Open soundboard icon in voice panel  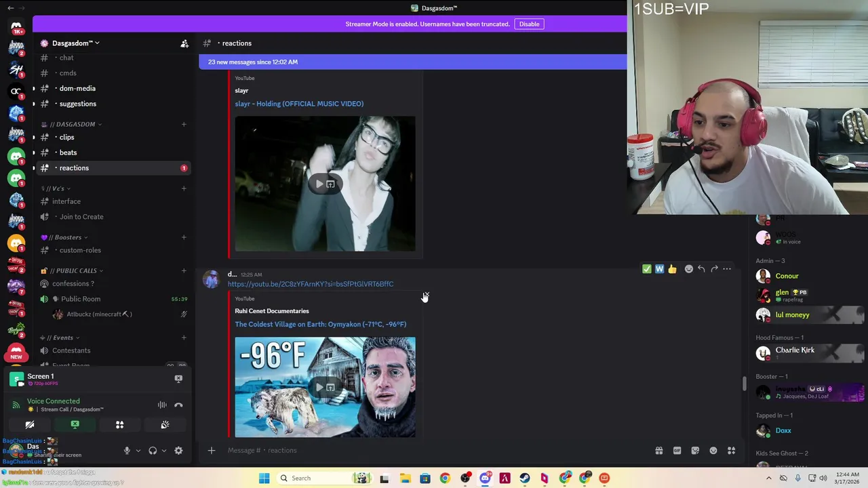[x=165, y=425]
